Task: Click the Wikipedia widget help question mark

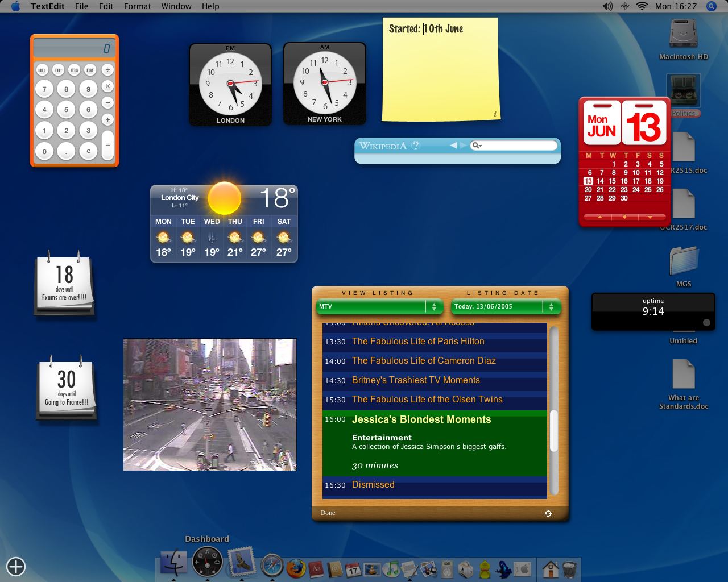Action: click(x=416, y=145)
